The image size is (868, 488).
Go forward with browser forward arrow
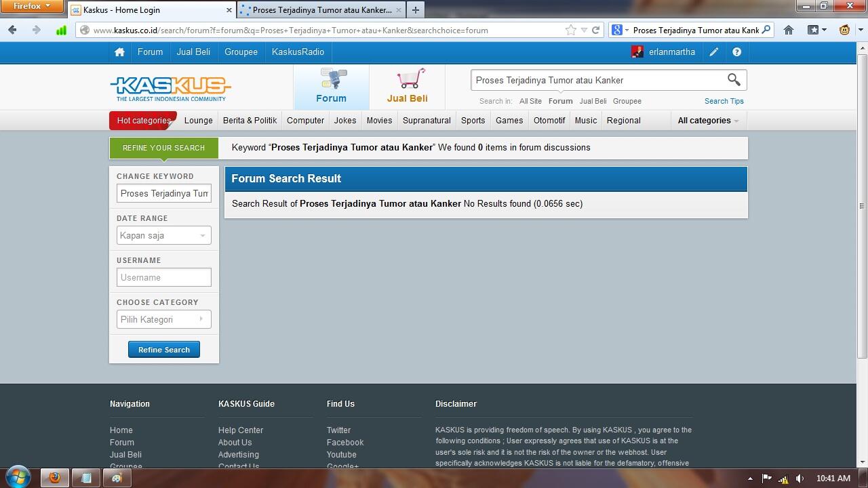36,30
